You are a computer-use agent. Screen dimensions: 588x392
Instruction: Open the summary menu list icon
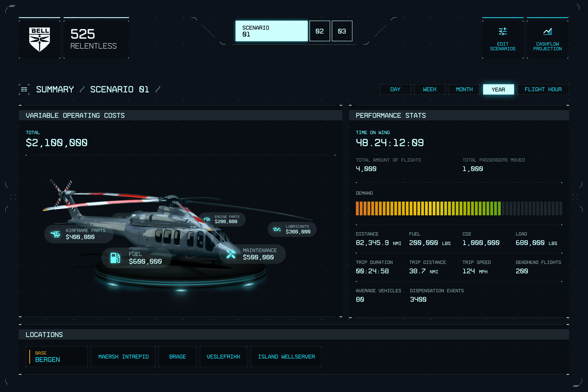pyautogui.click(x=24, y=89)
